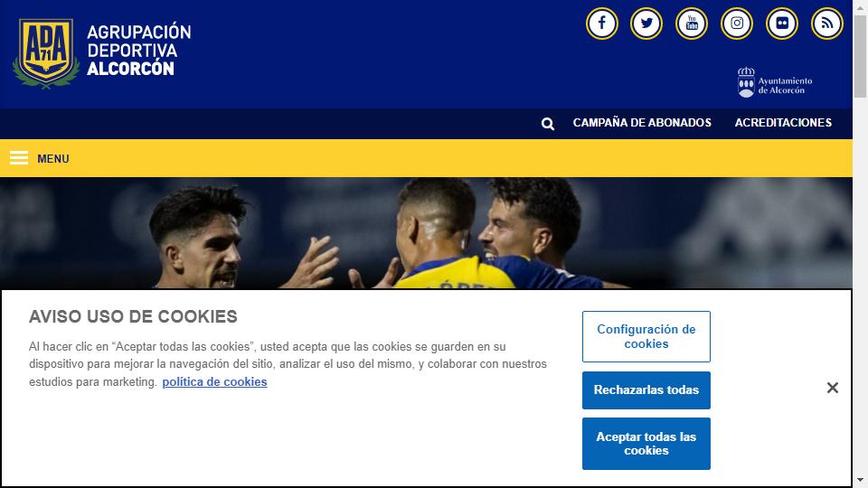Open the Acreditaciones menu item
This screenshot has width=868, height=488.
pyautogui.click(x=783, y=123)
